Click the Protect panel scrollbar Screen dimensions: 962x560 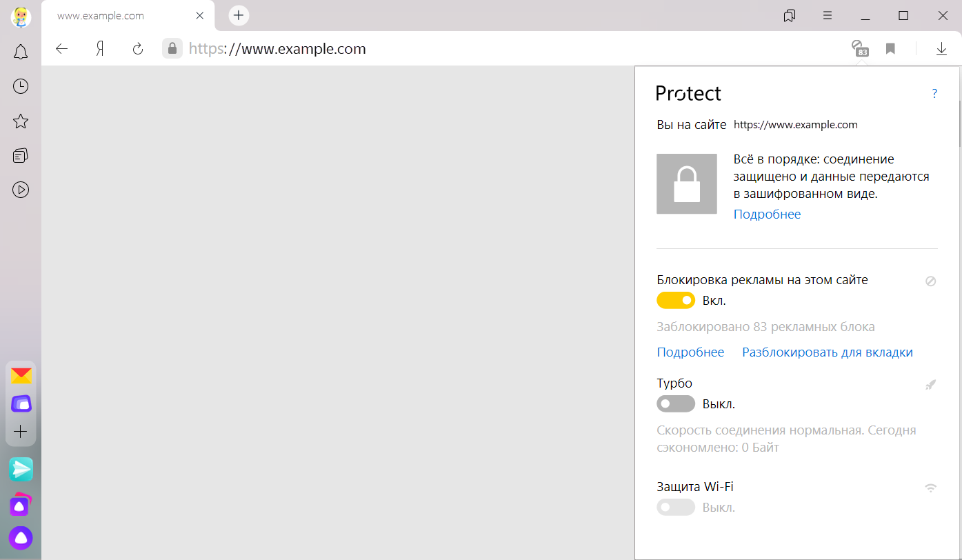coord(960,124)
